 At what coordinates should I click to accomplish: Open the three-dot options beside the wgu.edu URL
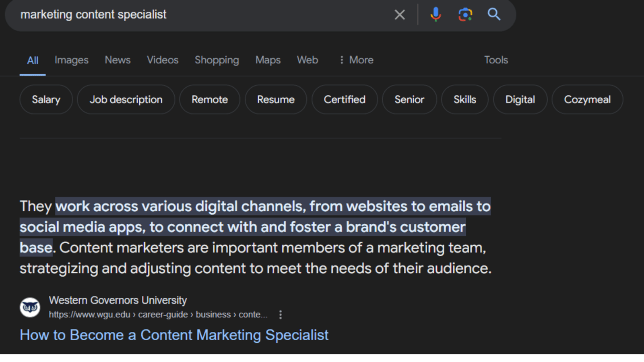click(x=281, y=315)
